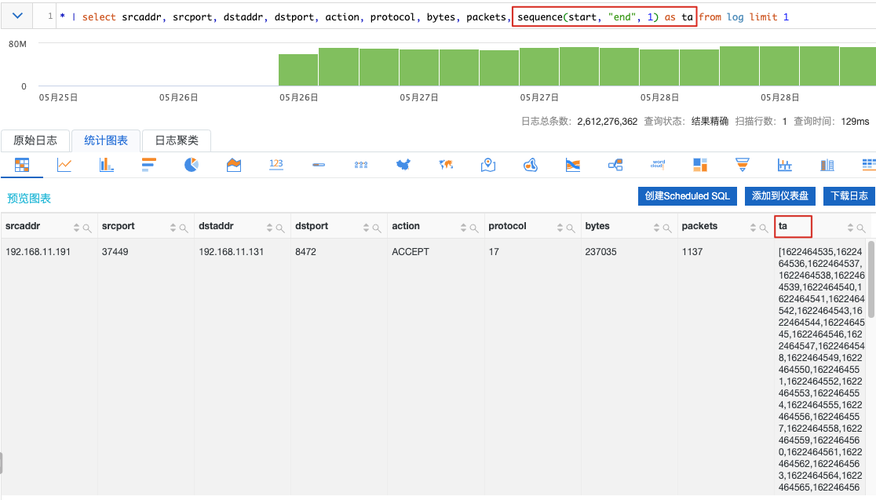The image size is (876, 500).
Task: Click the packets value 1137
Action: tap(692, 252)
